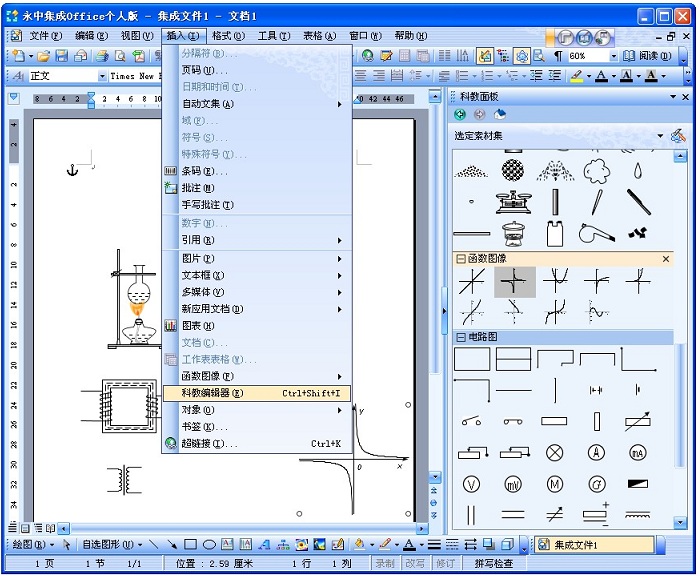Select the Line drawing tool
Screen dimensions: 700x576
pyautogui.click(x=154, y=544)
